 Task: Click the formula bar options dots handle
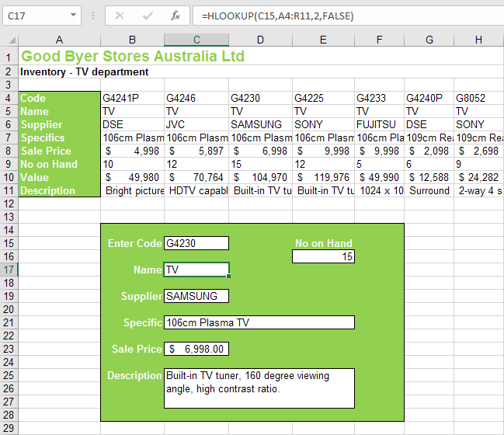93,16
